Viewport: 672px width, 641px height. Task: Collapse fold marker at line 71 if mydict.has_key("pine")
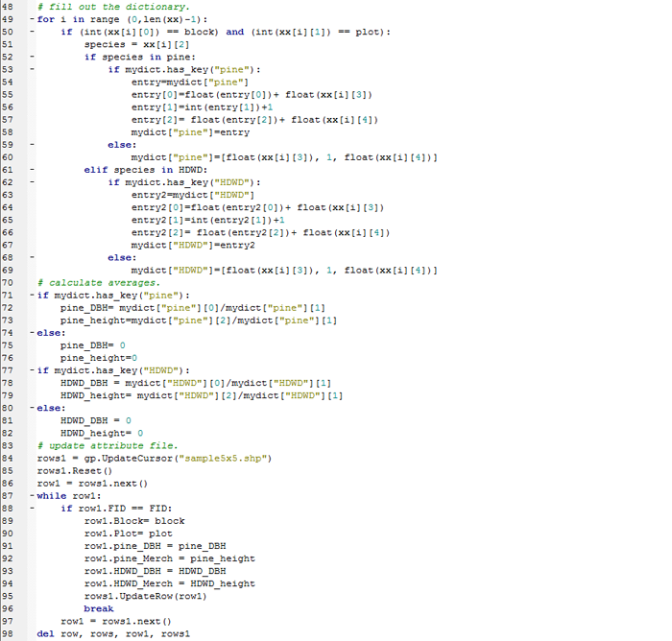(32, 295)
